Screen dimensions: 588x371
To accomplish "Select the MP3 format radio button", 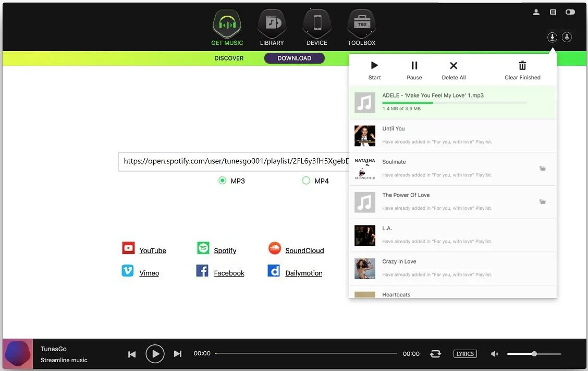I will coord(223,181).
